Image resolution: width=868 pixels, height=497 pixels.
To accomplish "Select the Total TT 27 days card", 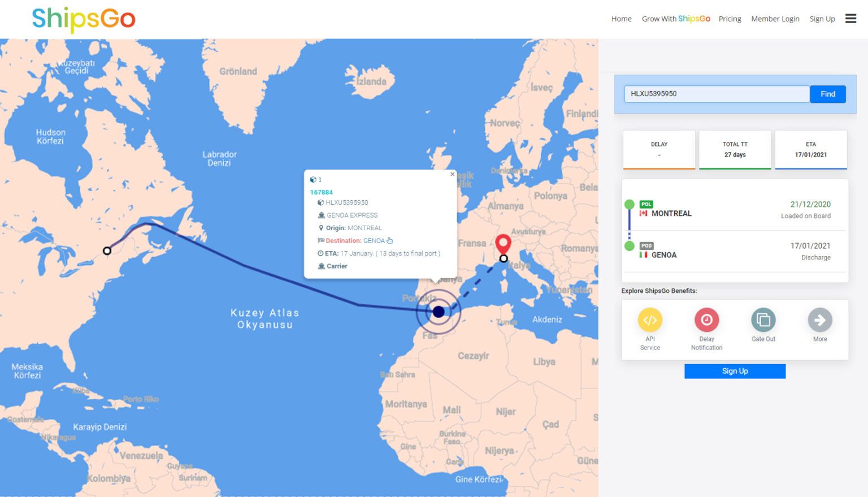I will click(735, 149).
